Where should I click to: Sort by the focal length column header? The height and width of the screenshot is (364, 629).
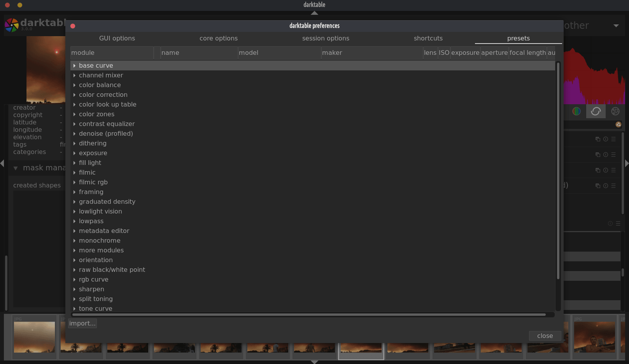pyautogui.click(x=528, y=53)
